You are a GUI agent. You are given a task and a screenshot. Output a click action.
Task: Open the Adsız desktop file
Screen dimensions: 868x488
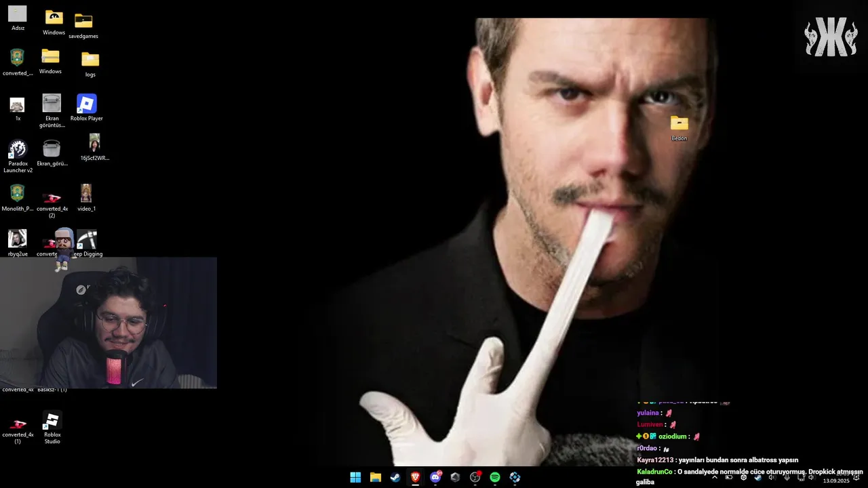click(18, 18)
